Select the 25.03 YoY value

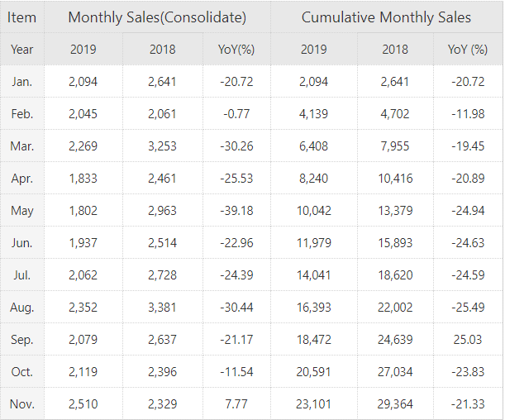coord(468,340)
